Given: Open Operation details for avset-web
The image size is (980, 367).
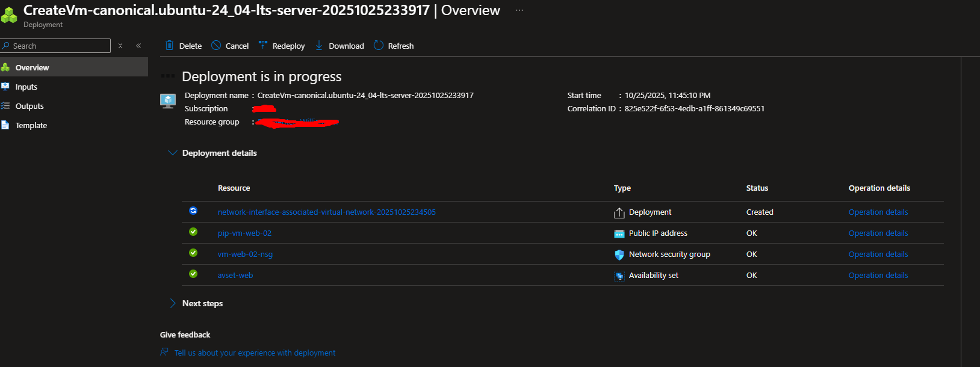Looking at the screenshot, I should (878, 275).
